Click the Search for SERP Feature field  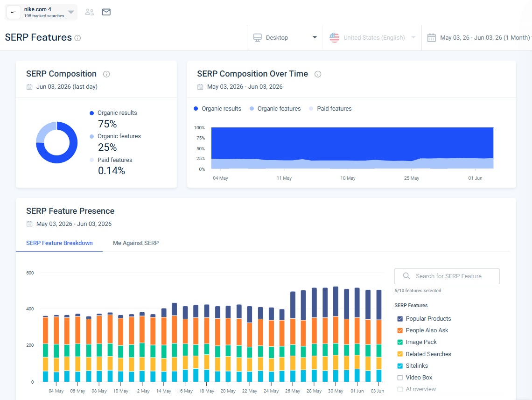(x=447, y=276)
